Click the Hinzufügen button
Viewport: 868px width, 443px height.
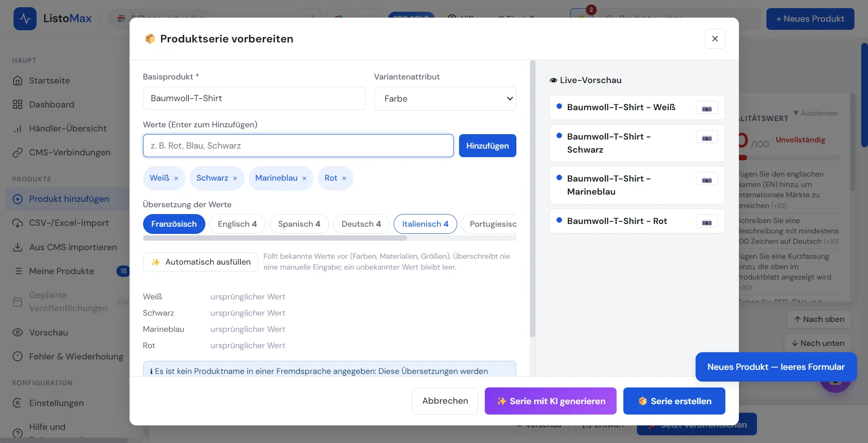[x=487, y=145]
